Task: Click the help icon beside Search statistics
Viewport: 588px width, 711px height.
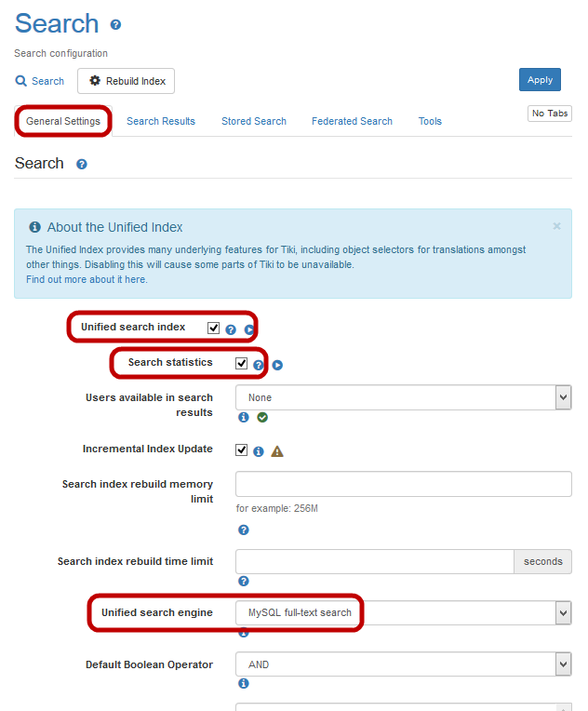Action: click(x=259, y=365)
